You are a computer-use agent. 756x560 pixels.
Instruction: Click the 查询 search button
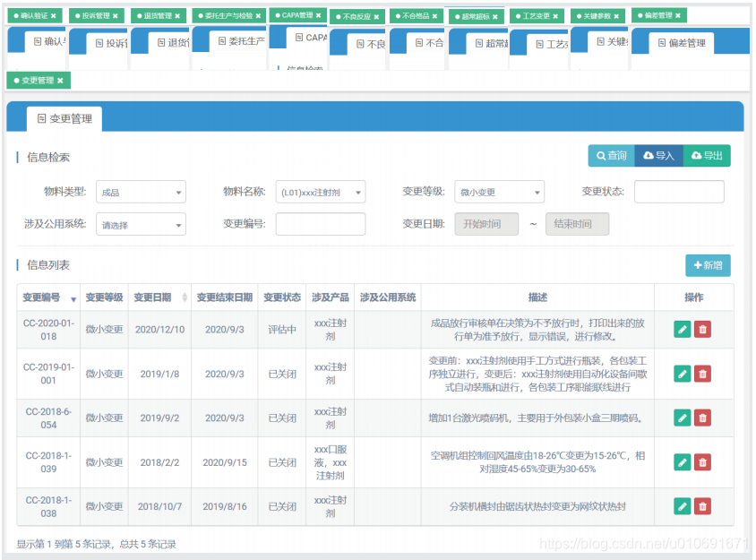point(612,156)
